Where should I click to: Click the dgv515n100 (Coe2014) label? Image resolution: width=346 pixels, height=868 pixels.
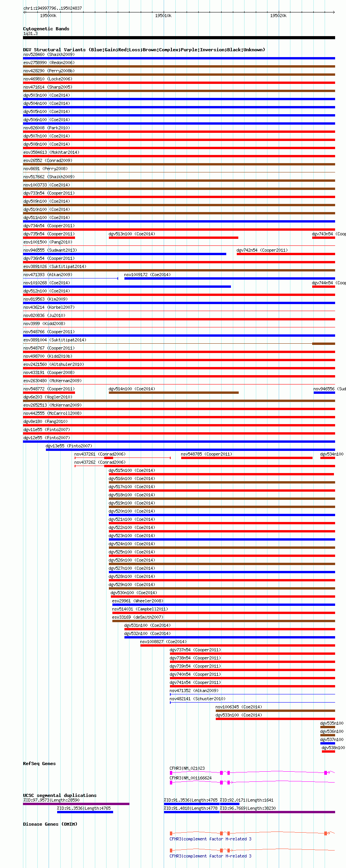[x=132, y=470]
